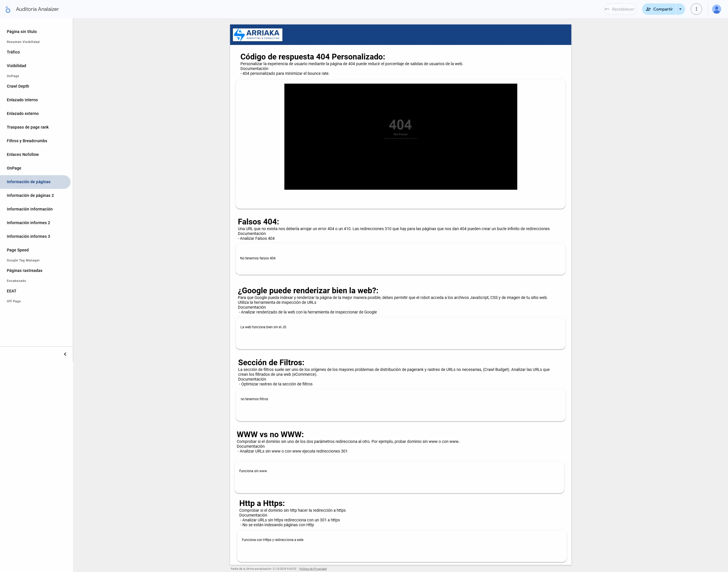
Task: Go to the EEAT page
Action: [12, 291]
